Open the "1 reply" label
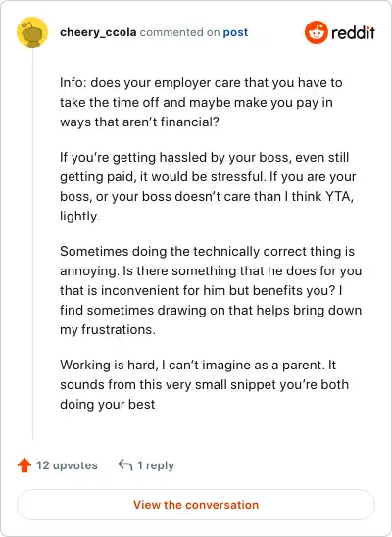 point(156,465)
